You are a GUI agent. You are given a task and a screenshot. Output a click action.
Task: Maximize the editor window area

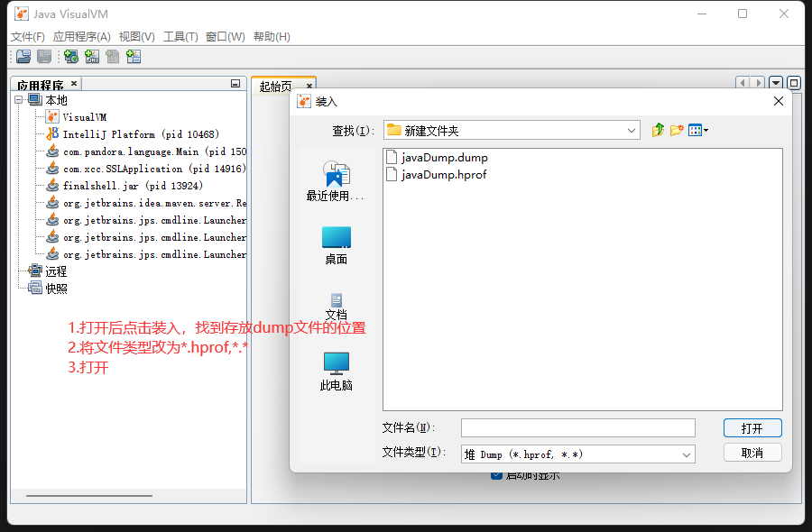(794, 83)
